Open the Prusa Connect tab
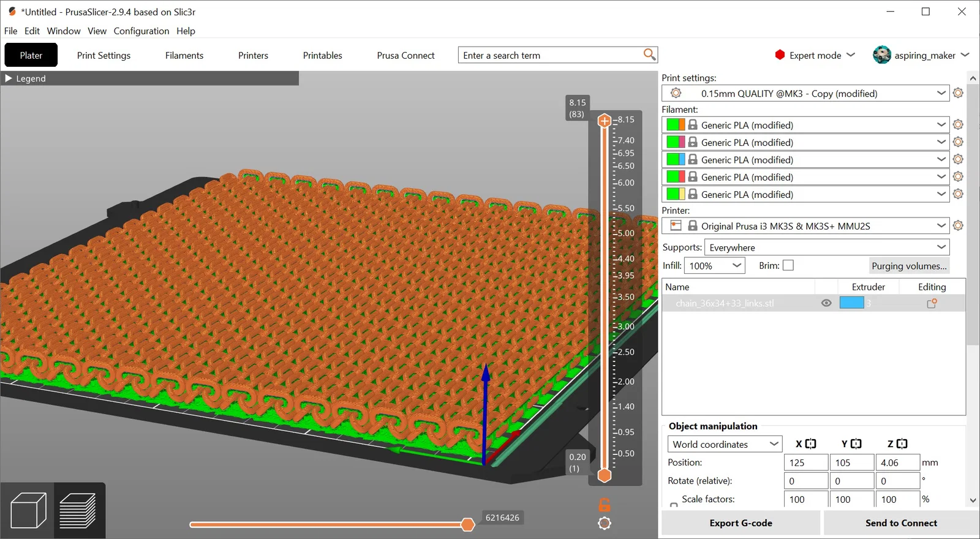This screenshot has width=980, height=539. tap(405, 55)
